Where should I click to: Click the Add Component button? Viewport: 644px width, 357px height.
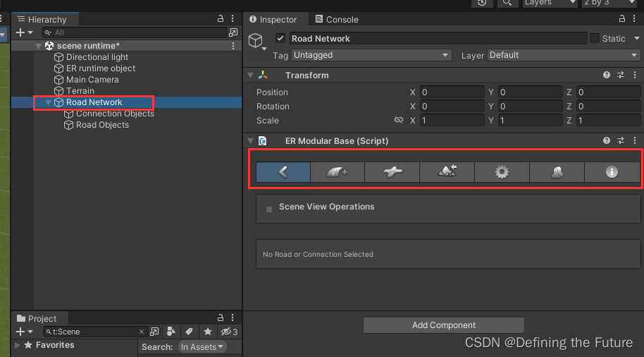(444, 325)
